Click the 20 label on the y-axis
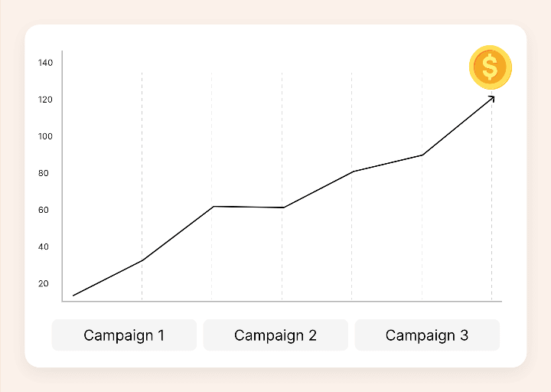The width and height of the screenshot is (551, 392). [x=44, y=283]
